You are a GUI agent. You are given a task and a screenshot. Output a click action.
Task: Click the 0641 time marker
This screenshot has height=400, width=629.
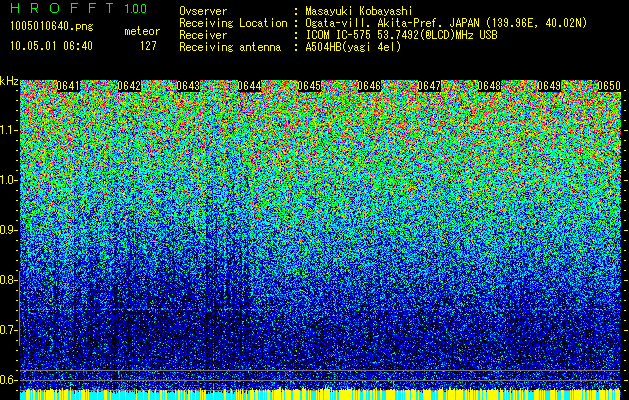pos(68,86)
